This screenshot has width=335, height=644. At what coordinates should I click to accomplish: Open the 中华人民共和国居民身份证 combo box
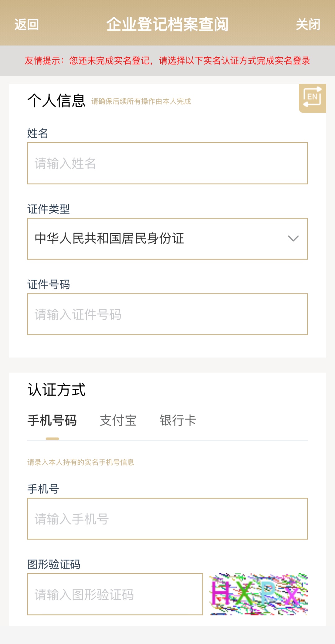[161, 238]
